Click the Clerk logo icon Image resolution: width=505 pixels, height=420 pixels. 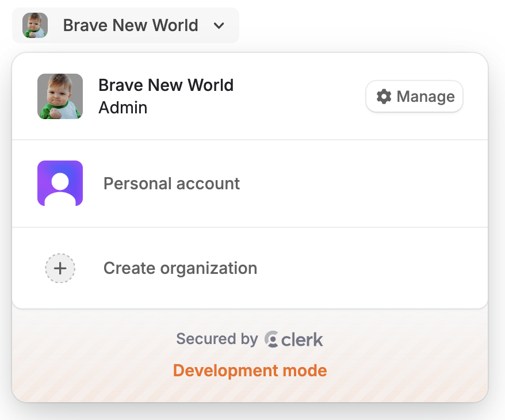pos(272,339)
